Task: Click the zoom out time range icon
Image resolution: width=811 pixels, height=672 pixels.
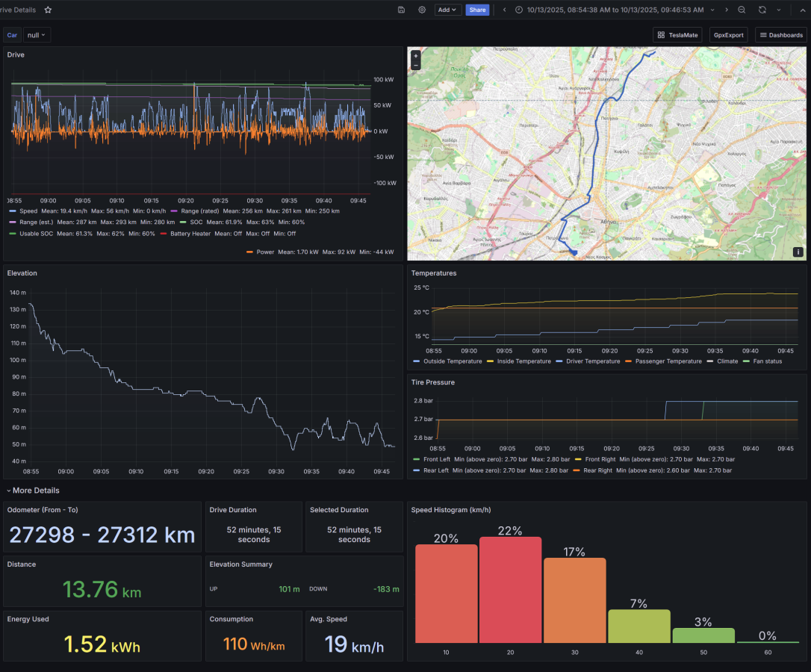Action: (742, 10)
